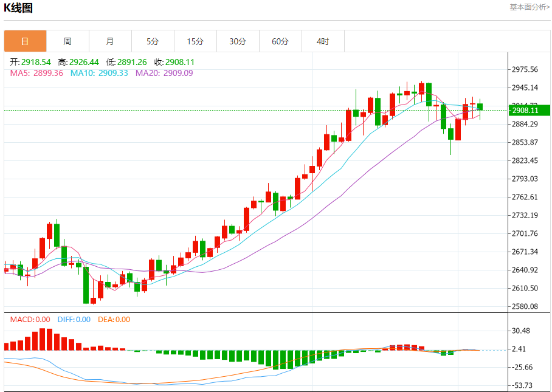The height and width of the screenshot is (392, 552).
Task: Click the K线图 heading
Action: click(18, 8)
